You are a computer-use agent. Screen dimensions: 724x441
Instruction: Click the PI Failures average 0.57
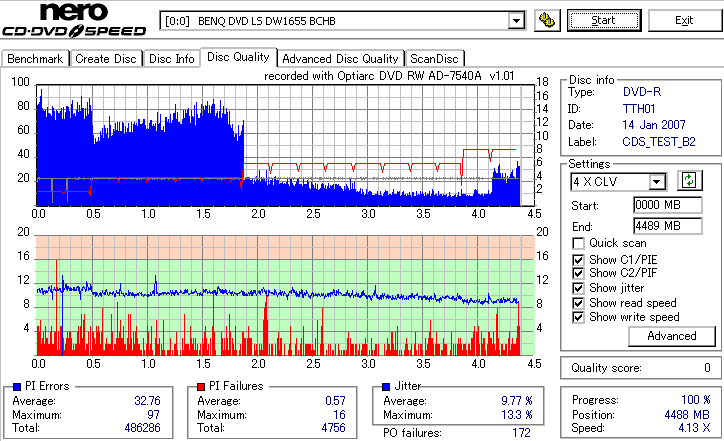tap(335, 401)
